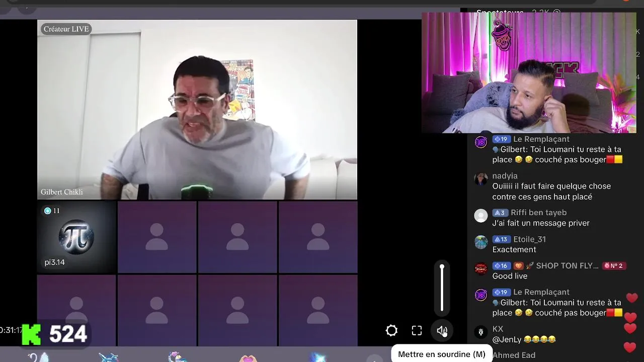Image resolution: width=644 pixels, height=362 pixels.
Task: Click the "N° 2" ranking badge
Action: pos(613,265)
